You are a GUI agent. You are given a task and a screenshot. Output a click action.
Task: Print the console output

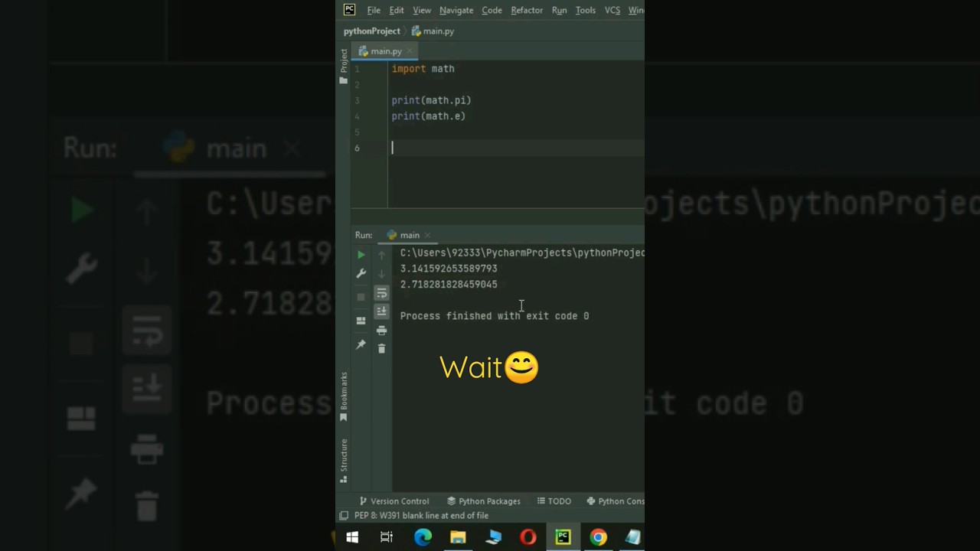click(x=381, y=331)
